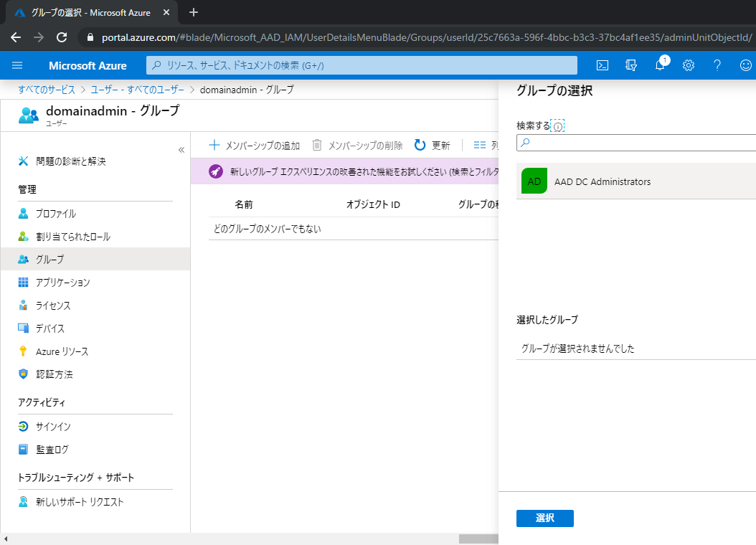Select the AAD DC Administrators group

[x=636, y=181]
